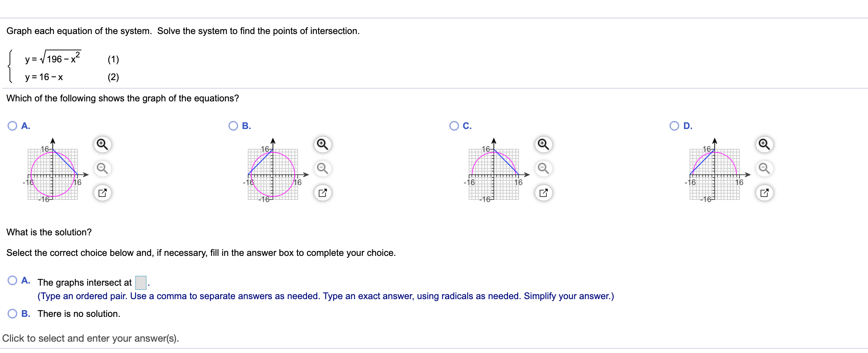
Task: Zoom in on graph C
Action: [x=543, y=145]
